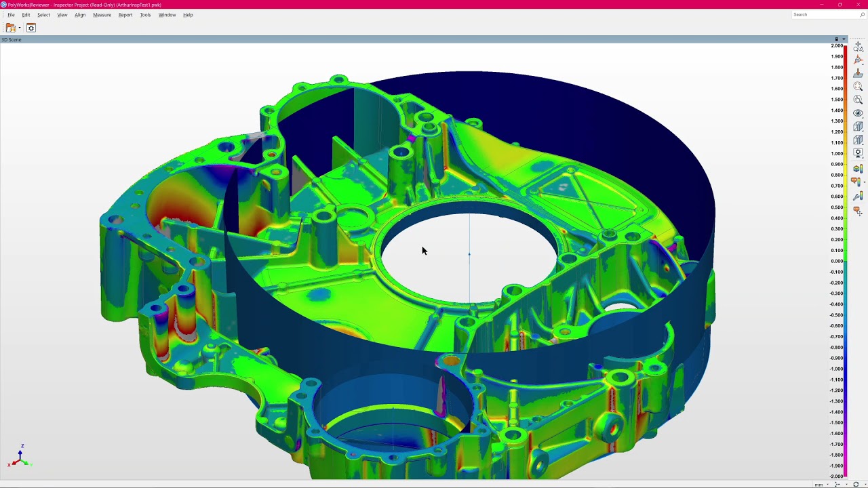Click the previous-zoom magnifier icon
The height and width of the screenshot is (488, 868).
858,100
